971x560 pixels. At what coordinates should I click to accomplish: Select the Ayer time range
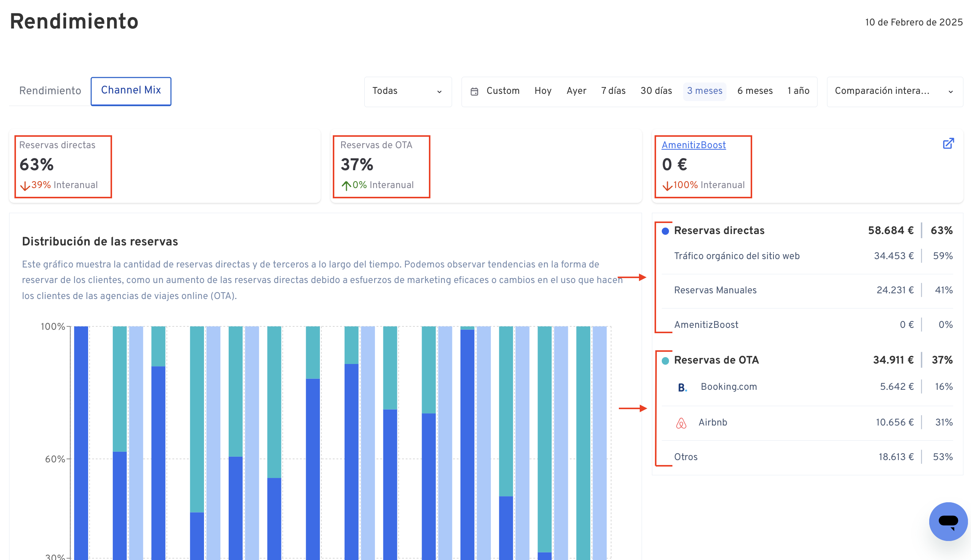pos(576,91)
